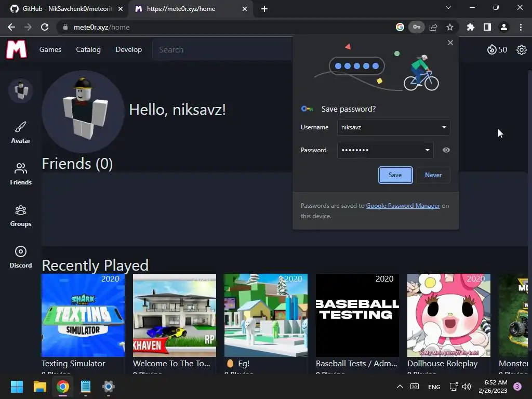
Task: Click the Google icon in address bar
Action: tap(400, 27)
